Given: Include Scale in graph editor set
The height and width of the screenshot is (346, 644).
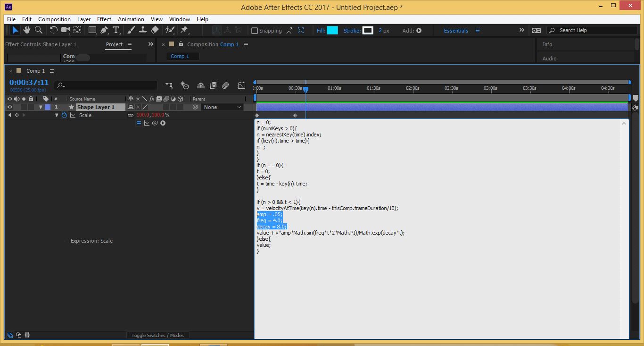Looking at the screenshot, I should 73,115.
